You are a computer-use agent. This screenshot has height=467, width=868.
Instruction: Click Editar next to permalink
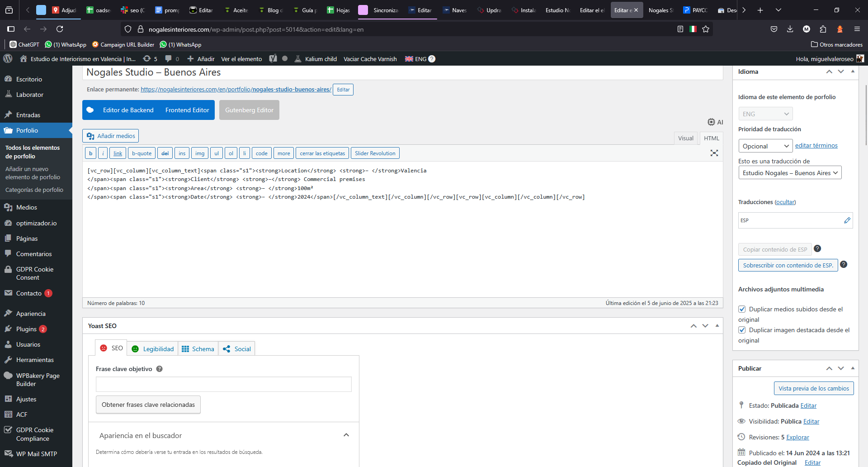(x=343, y=90)
